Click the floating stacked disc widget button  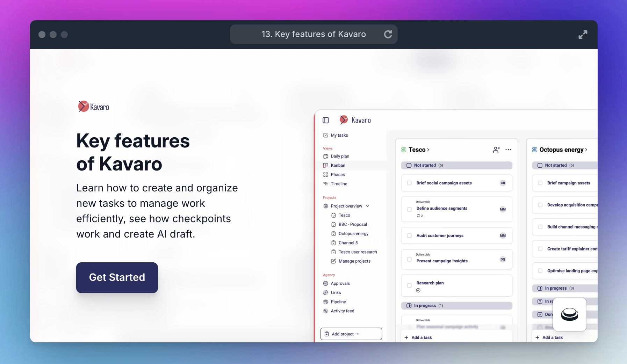tap(570, 314)
